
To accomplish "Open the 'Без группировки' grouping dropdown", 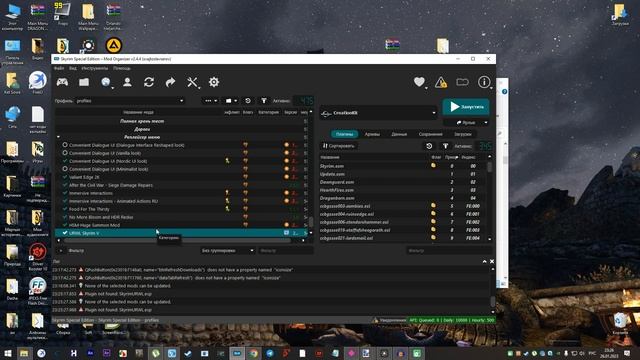I will [x=228, y=251].
